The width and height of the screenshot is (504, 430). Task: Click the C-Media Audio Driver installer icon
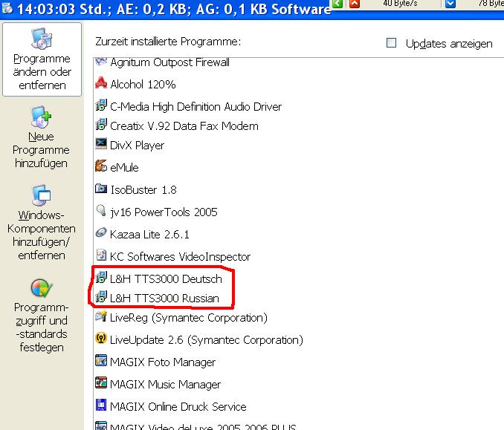101,105
